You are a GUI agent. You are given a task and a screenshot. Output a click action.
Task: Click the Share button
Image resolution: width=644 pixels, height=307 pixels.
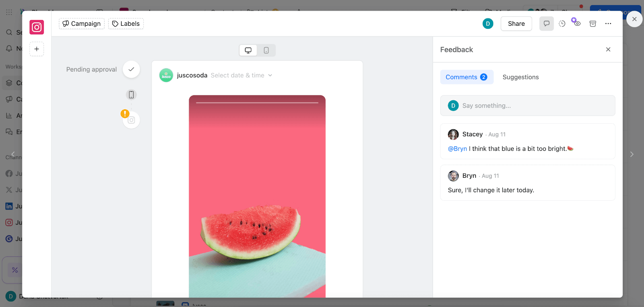pyautogui.click(x=516, y=24)
